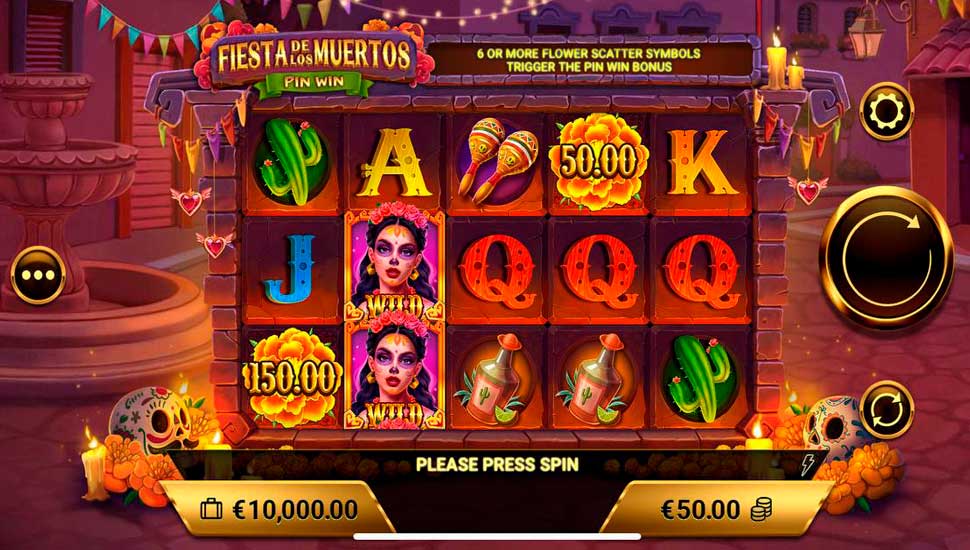Click the briefcase balance icon
970x550 pixels.
(x=211, y=510)
